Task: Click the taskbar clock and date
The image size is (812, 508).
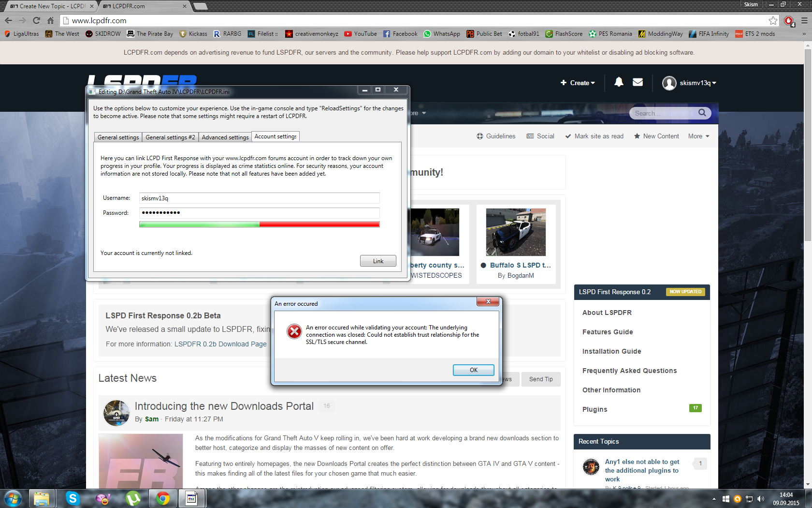Action: [x=786, y=499]
